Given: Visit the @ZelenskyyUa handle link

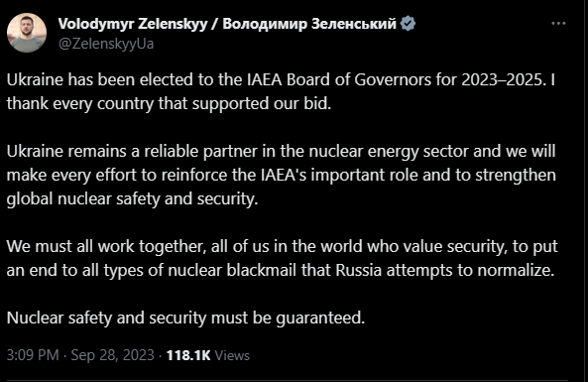Looking at the screenshot, I should tap(106, 44).
